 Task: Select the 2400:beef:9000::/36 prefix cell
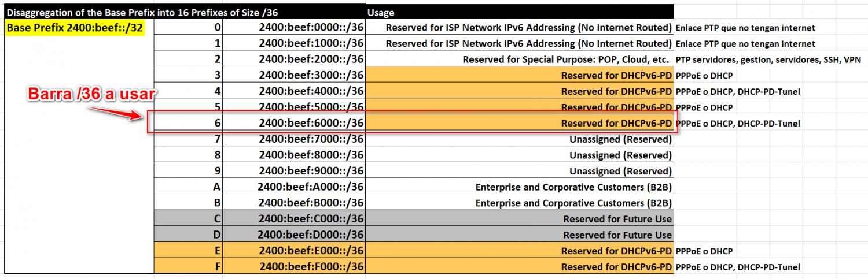311,171
